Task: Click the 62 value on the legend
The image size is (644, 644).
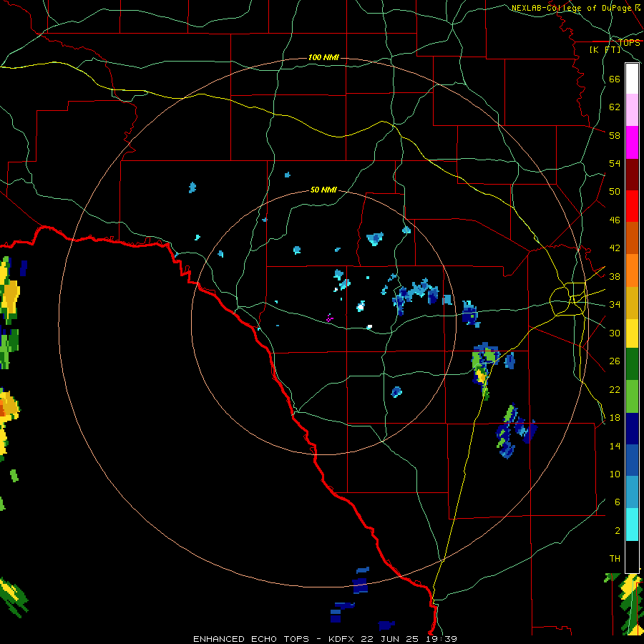Action: (615, 107)
